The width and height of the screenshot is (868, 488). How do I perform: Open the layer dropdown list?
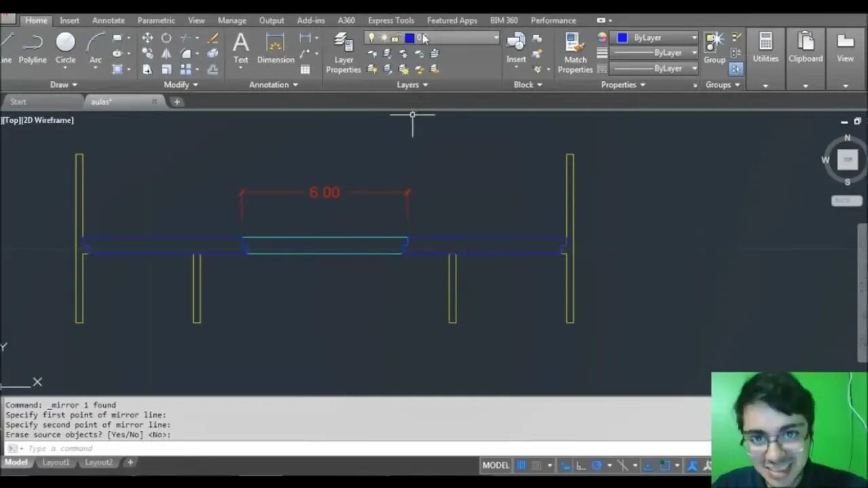(496, 38)
